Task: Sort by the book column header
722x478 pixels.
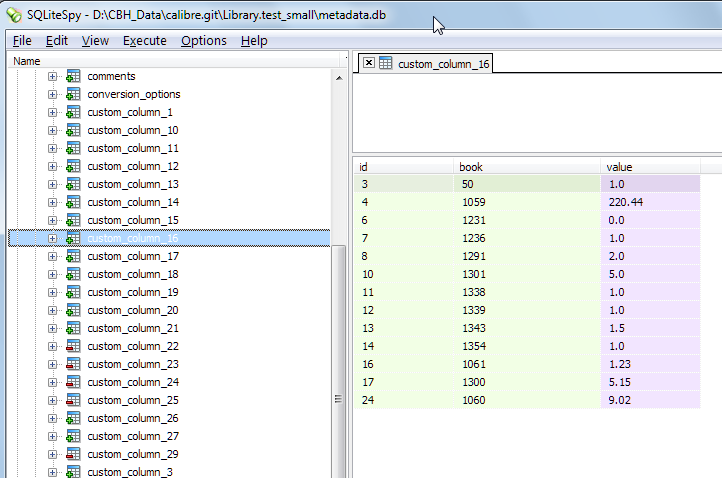Action: tap(527, 167)
